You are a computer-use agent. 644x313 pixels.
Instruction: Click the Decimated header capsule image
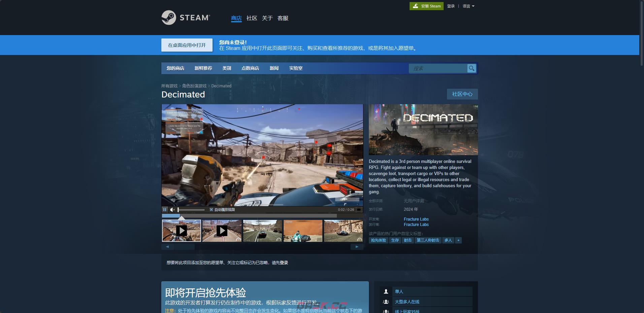[423, 130]
